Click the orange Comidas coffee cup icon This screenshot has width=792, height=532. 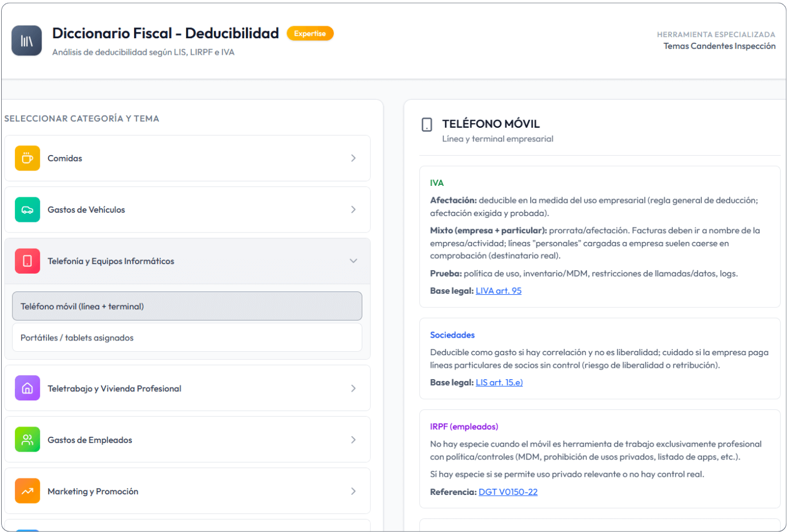pyautogui.click(x=27, y=158)
